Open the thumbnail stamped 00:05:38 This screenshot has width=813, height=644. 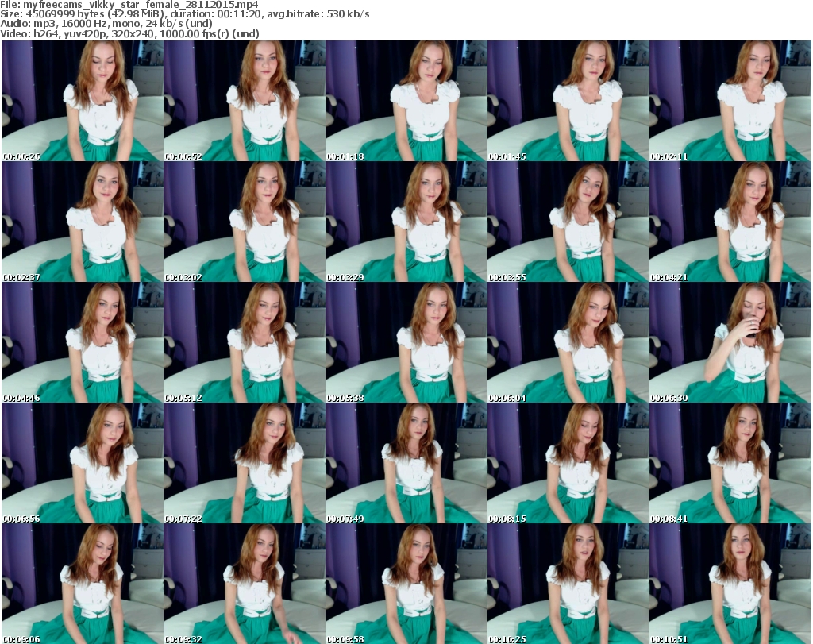(x=406, y=342)
